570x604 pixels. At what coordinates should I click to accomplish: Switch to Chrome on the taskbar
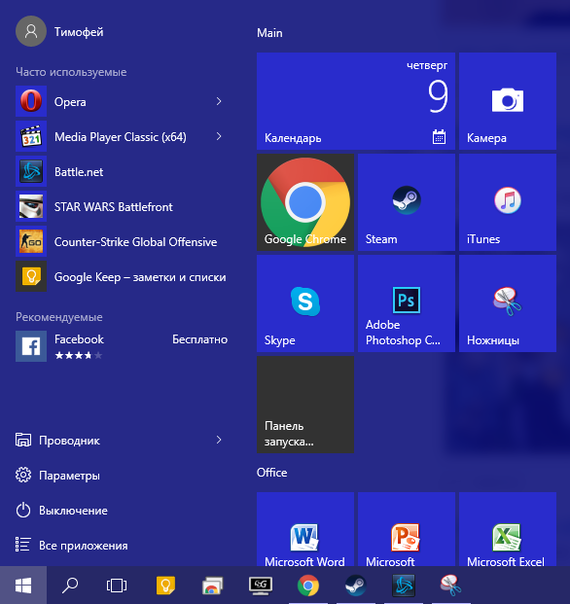(308, 586)
